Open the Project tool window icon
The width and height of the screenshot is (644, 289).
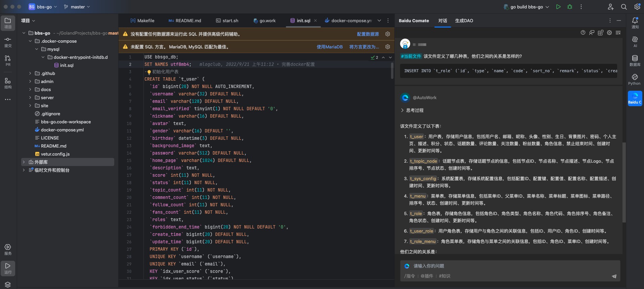8,23
